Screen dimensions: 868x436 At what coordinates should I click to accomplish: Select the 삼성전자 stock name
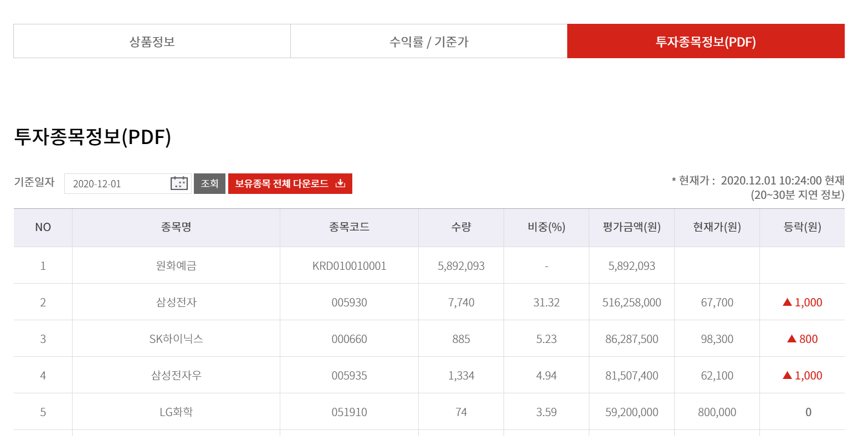[176, 302]
